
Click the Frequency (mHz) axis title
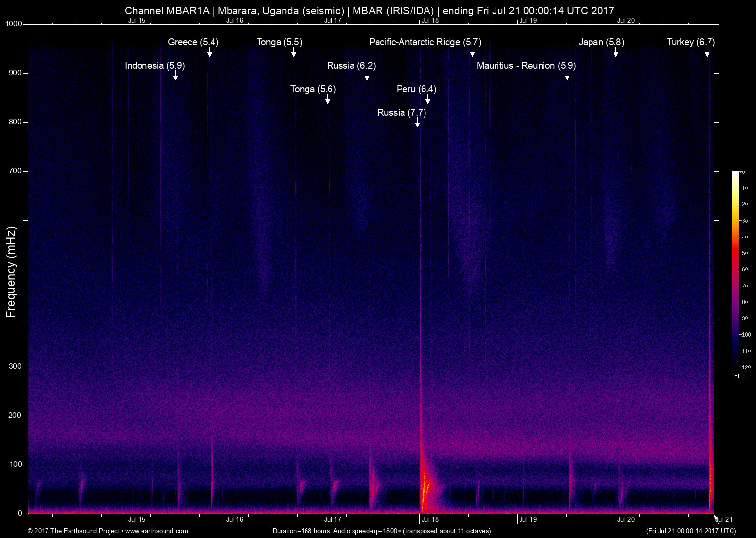coord(11,272)
